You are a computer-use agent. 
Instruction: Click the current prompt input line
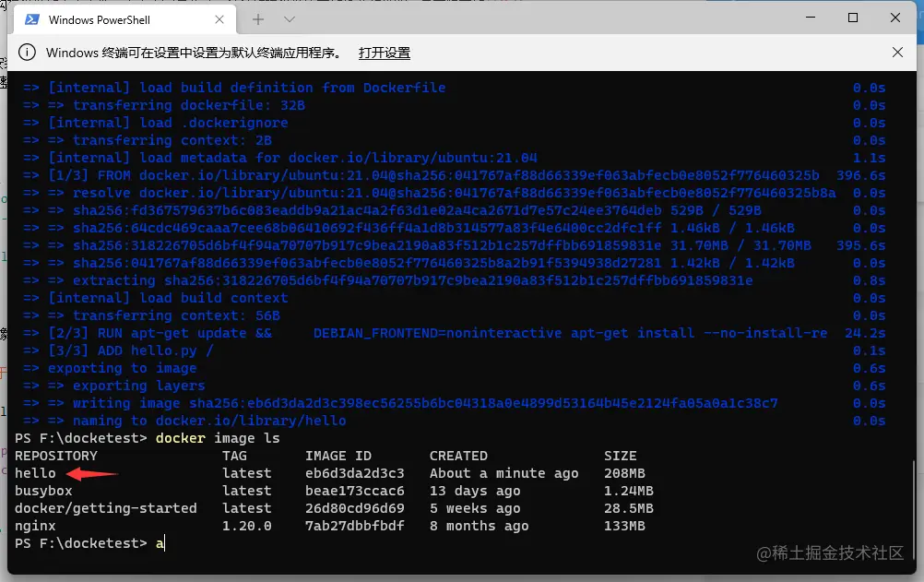pyautogui.click(x=89, y=543)
